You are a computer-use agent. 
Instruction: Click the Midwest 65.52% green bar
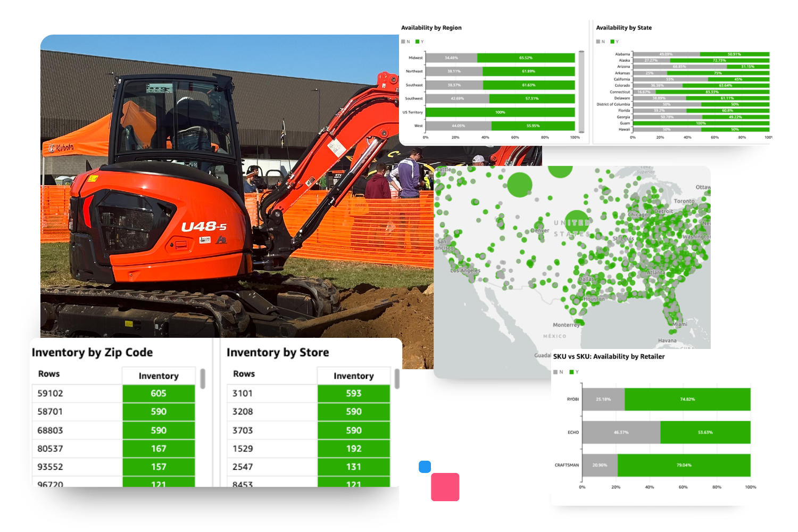pos(526,57)
